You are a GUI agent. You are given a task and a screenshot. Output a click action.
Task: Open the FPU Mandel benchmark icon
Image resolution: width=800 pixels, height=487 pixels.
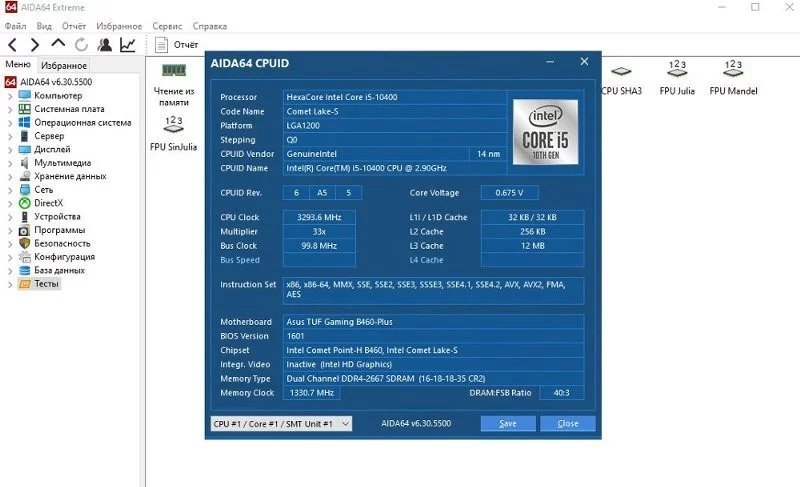(x=733, y=78)
